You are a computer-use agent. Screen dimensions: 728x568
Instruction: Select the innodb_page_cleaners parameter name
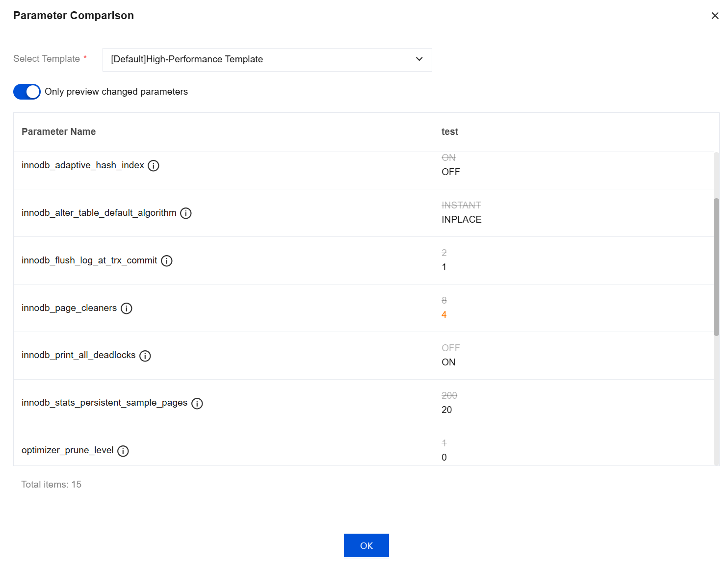pyautogui.click(x=69, y=308)
